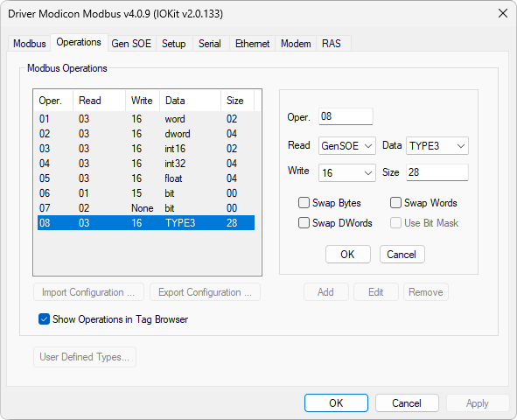Dismiss the dialog with bottom Cancel button
This screenshot has height=420, width=517.
click(407, 402)
